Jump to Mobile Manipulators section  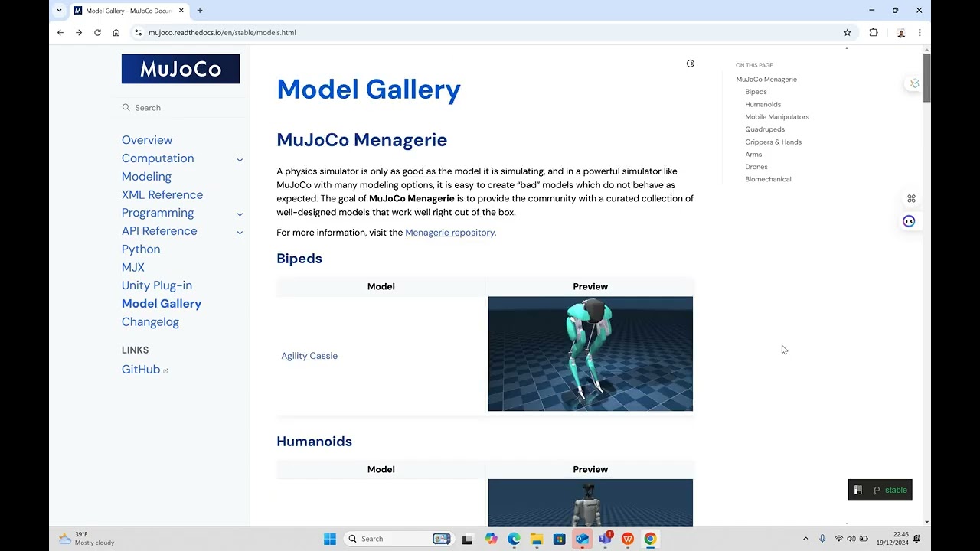point(777,117)
